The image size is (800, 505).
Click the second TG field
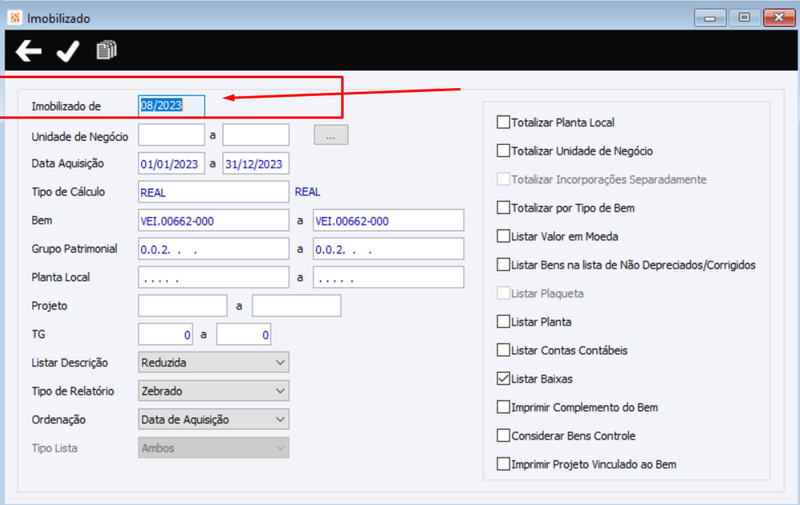tap(243, 335)
